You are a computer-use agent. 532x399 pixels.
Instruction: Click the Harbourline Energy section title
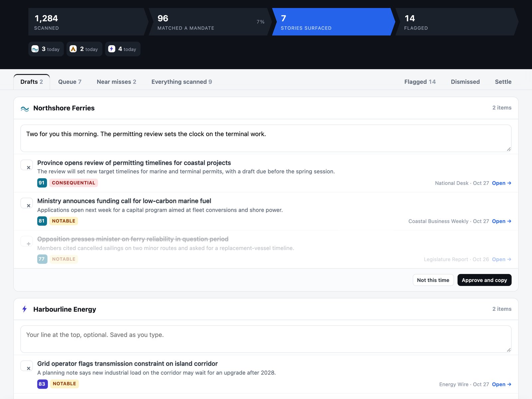click(x=65, y=309)
